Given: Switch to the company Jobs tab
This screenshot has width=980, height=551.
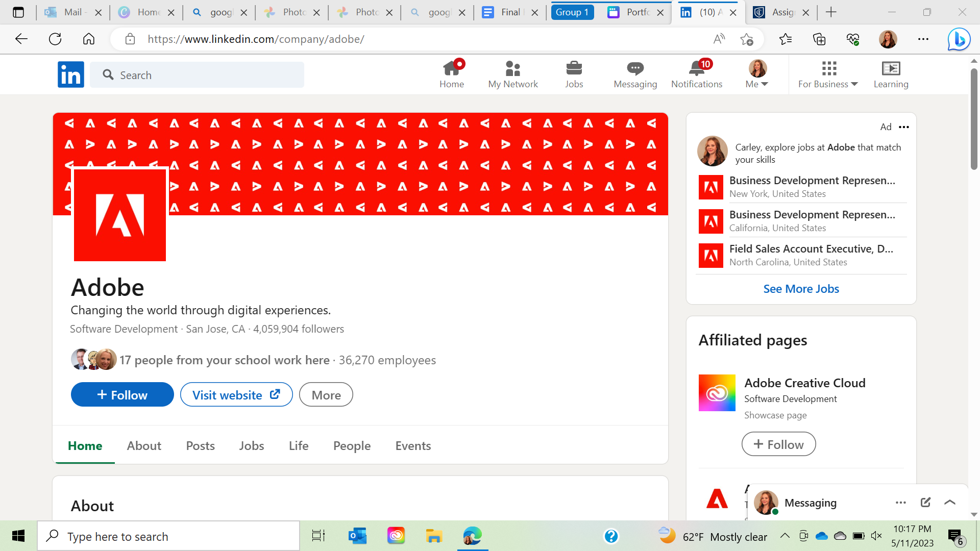Looking at the screenshot, I should point(252,445).
